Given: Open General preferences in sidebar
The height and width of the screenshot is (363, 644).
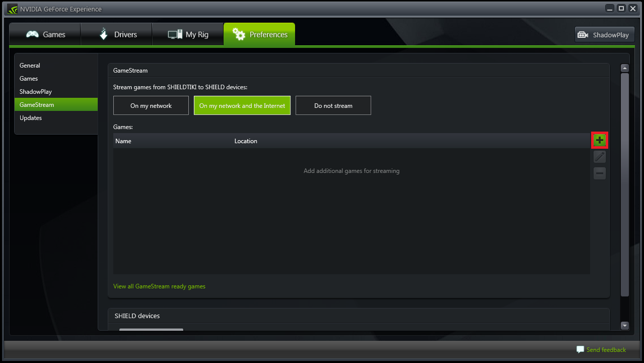Looking at the screenshot, I should click(x=56, y=66).
